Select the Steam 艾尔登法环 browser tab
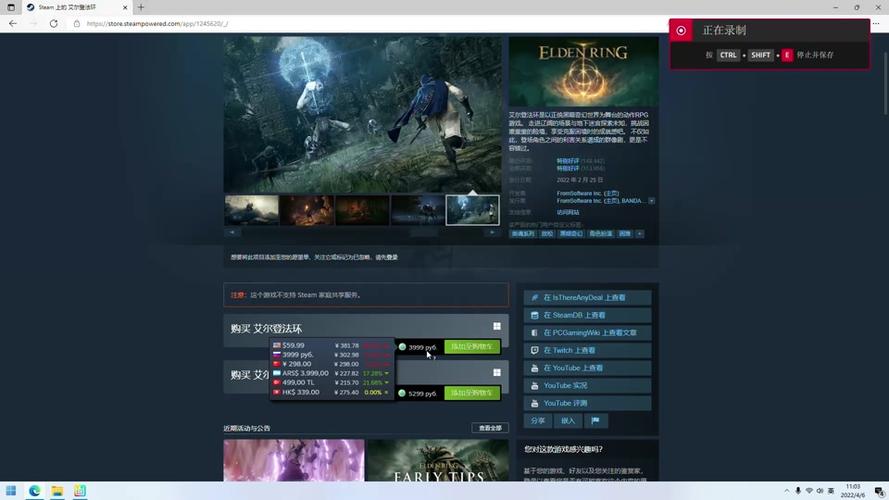 click(77, 7)
